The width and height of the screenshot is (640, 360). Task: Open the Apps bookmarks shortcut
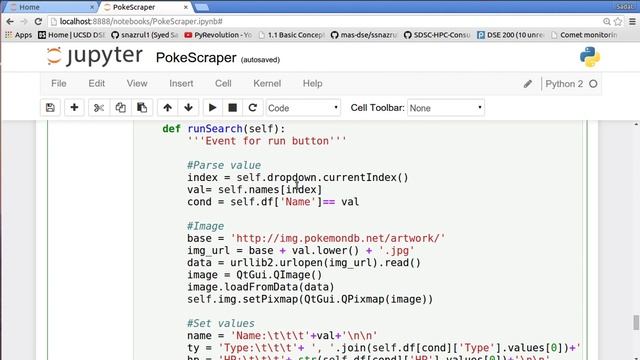pyautogui.click(x=18, y=35)
